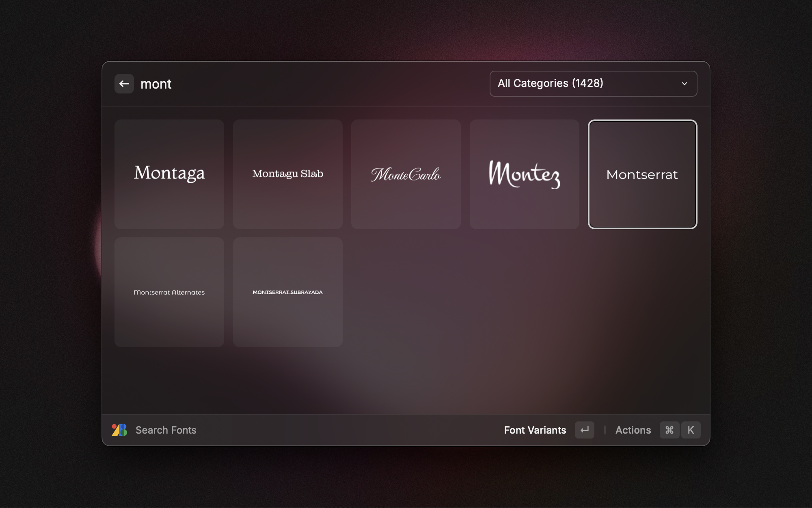Click the K shortcut key icon
812x508 pixels.
691,430
